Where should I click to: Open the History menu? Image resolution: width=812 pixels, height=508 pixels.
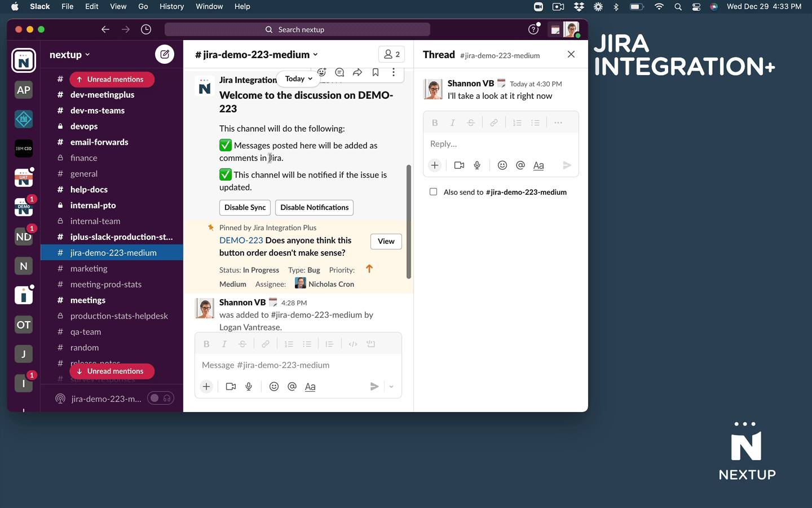click(172, 6)
